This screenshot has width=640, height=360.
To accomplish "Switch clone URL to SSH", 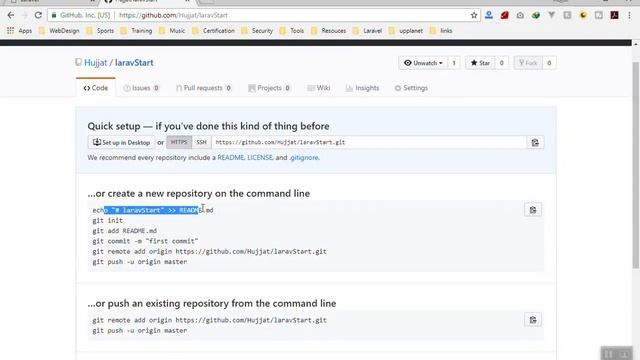I will (x=201, y=142).
